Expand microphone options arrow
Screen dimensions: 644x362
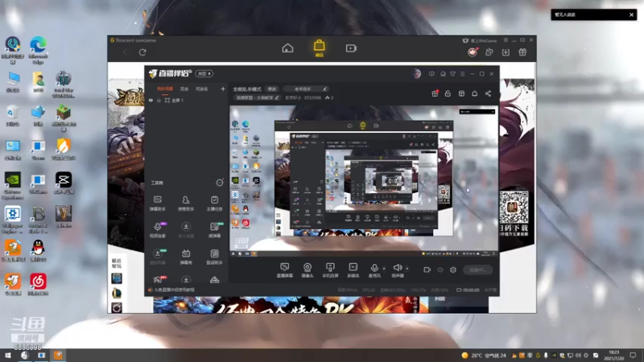coord(384,269)
